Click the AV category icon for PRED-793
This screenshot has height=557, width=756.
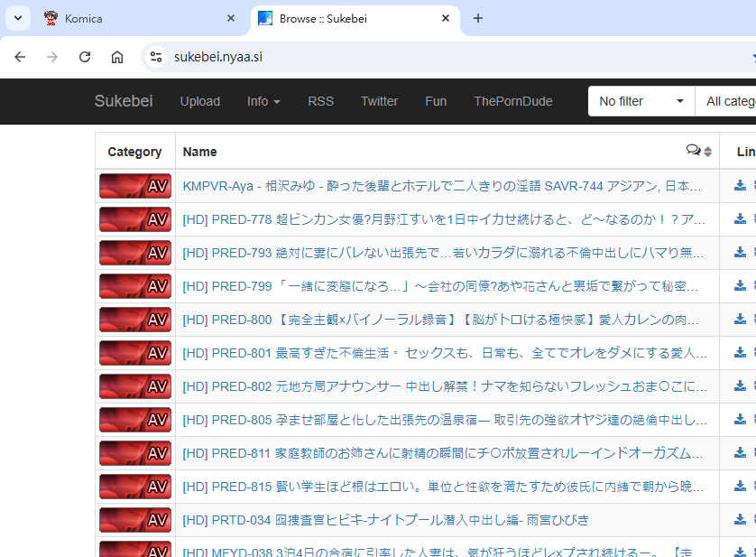135,253
